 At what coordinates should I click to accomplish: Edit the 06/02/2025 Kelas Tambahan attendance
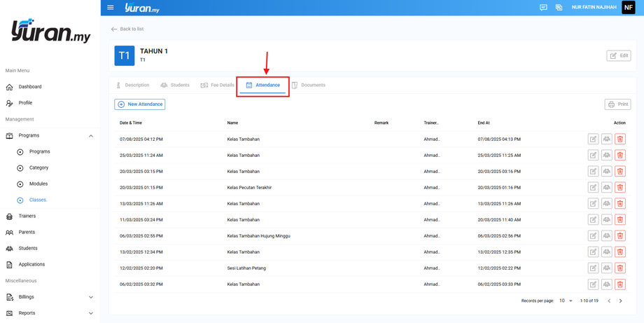click(x=593, y=284)
